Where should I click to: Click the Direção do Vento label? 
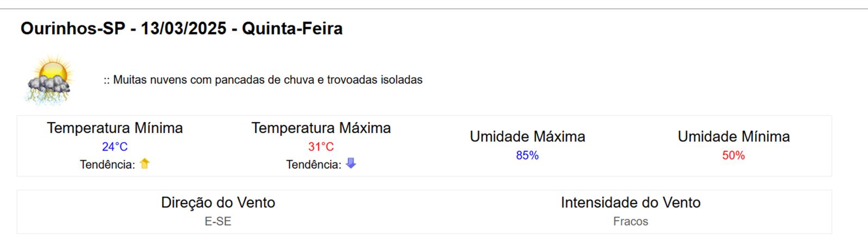click(x=218, y=203)
